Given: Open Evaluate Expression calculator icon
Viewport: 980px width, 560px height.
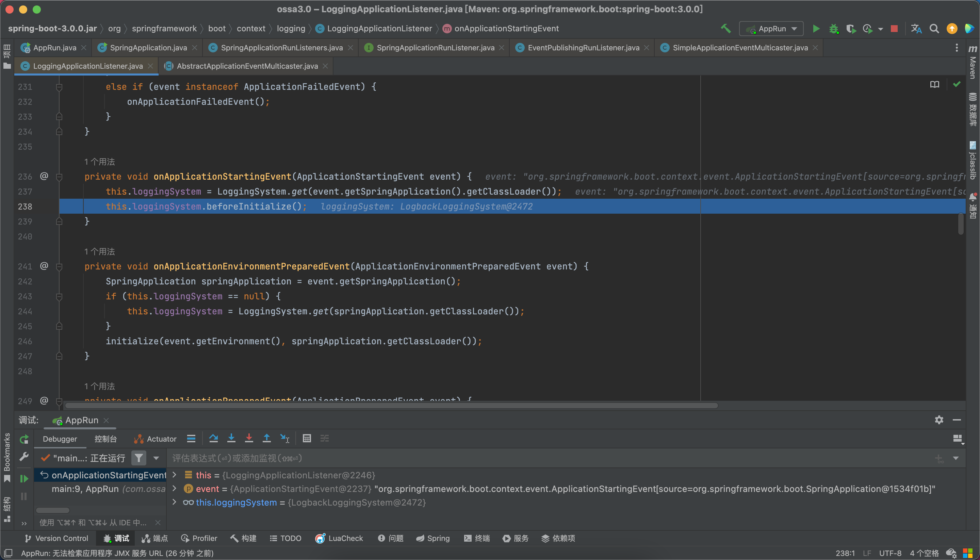Looking at the screenshot, I should 307,439.
